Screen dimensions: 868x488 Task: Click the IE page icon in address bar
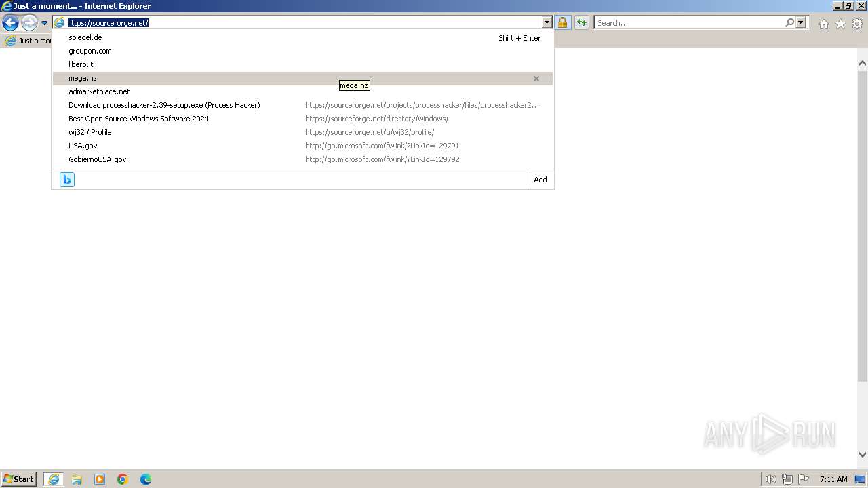[x=60, y=22]
